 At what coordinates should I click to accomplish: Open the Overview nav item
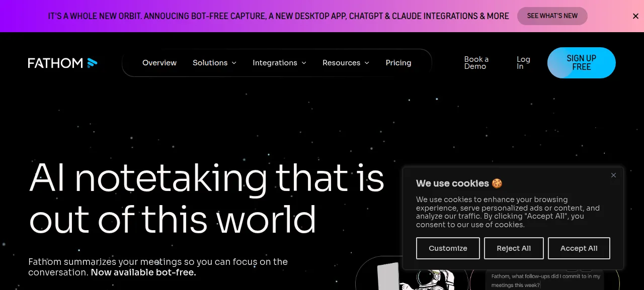click(159, 63)
